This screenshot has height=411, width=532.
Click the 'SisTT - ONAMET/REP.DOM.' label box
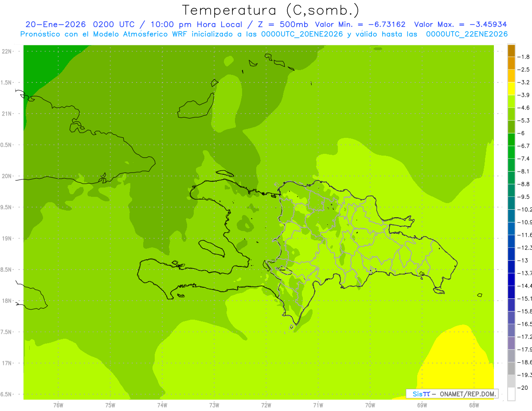(x=452, y=394)
